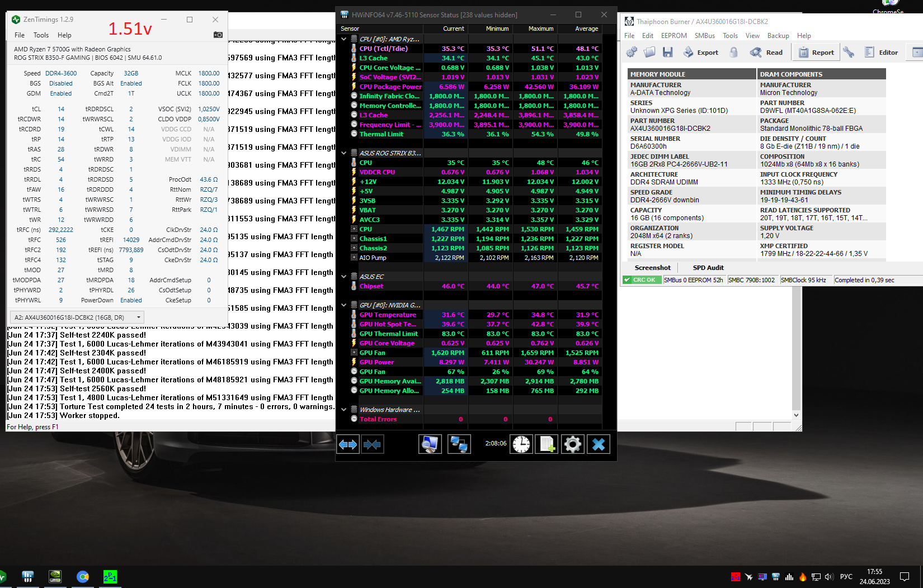Click the Minimum column header in HWiNFO
Image resolution: width=923 pixels, height=588 pixels.
490,29
